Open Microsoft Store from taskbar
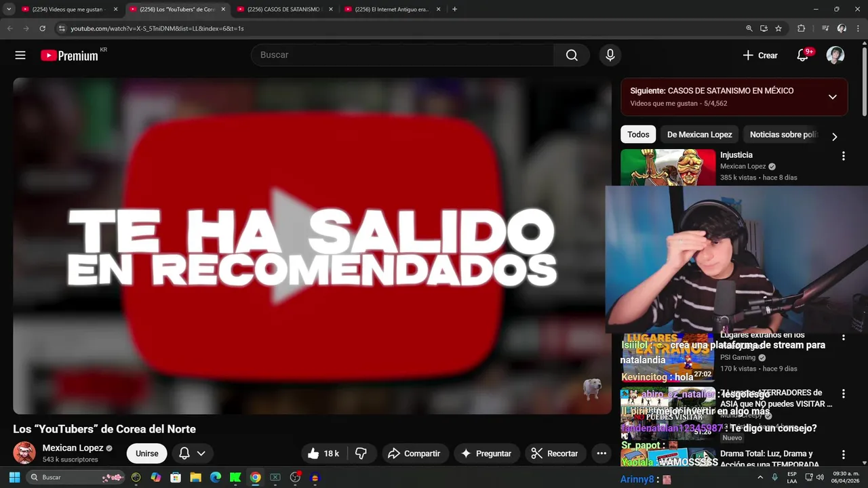The image size is (868, 488). [x=176, y=477]
